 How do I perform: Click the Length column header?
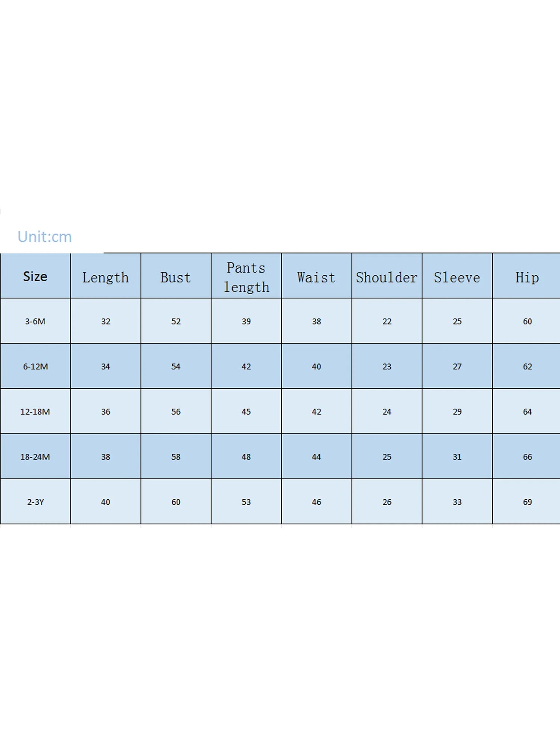pos(106,277)
